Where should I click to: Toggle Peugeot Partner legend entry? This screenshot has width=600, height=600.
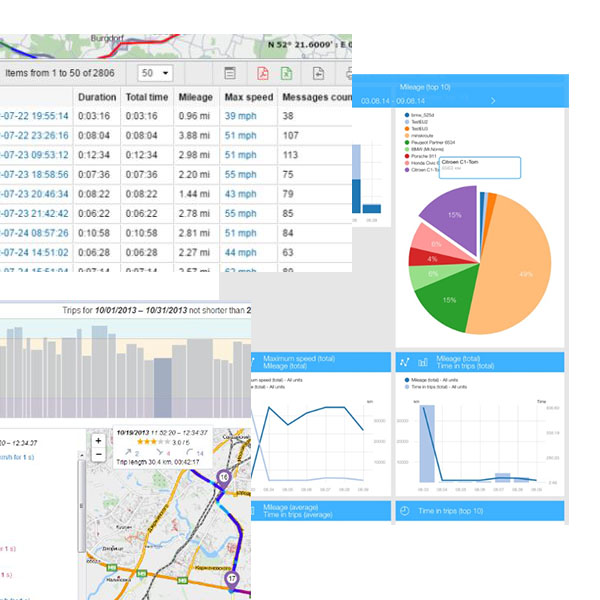click(x=430, y=142)
